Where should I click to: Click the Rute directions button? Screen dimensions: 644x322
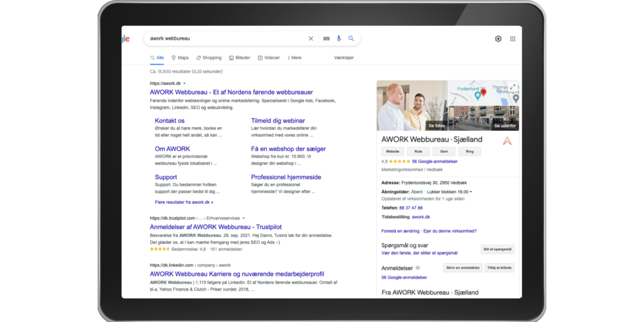pyautogui.click(x=418, y=152)
